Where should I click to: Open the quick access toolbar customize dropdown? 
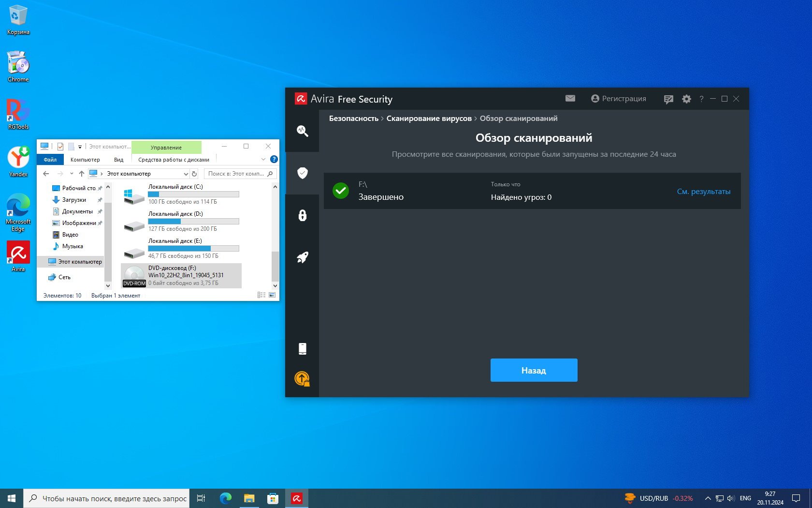click(80, 147)
